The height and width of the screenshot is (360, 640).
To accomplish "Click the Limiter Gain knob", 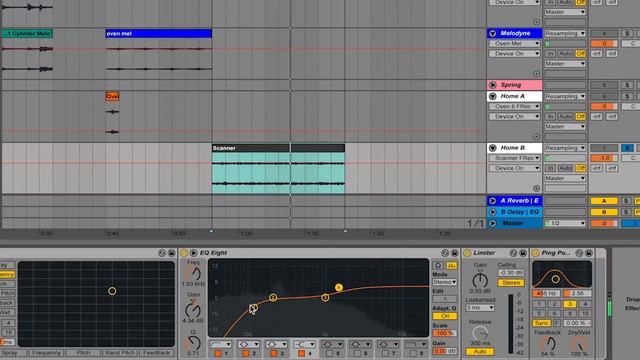I will 480,280.
